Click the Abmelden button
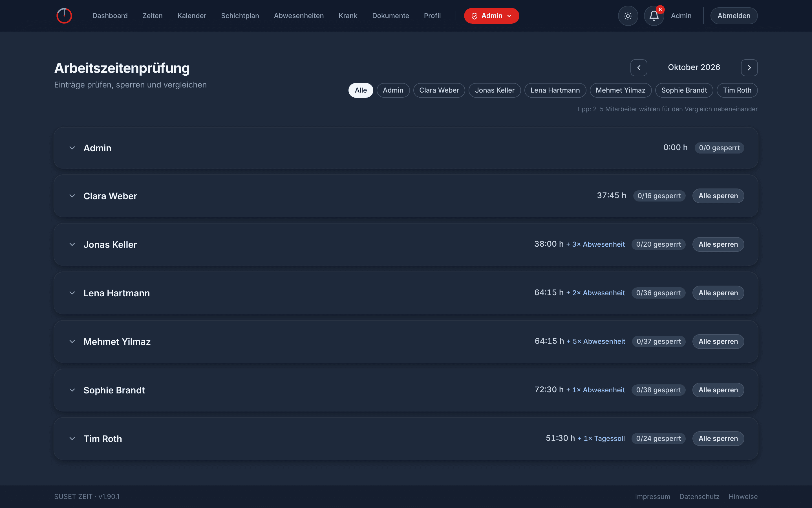Image resolution: width=812 pixels, height=508 pixels. [734, 16]
